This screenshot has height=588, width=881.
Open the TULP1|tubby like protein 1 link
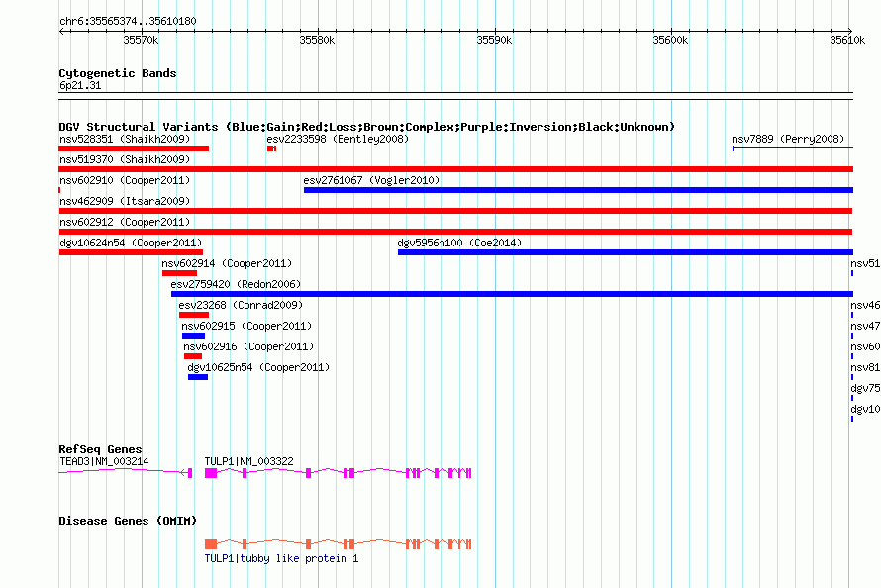pos(281,558)
